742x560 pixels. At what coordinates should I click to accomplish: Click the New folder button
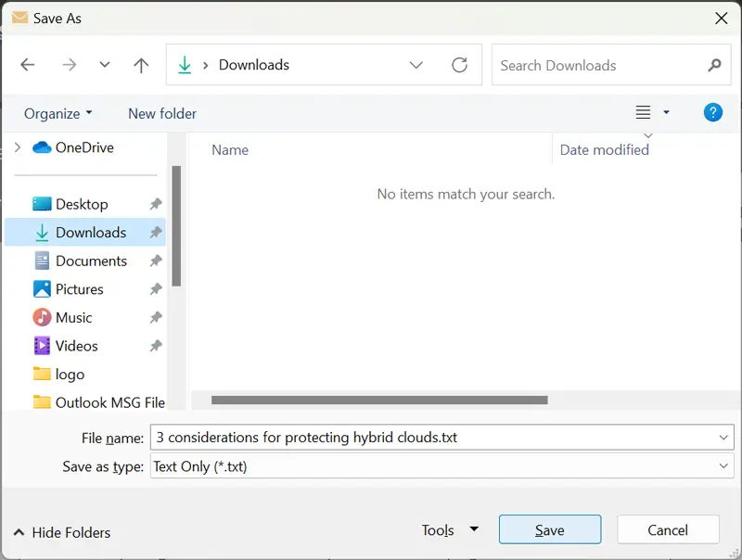(162, 113)
